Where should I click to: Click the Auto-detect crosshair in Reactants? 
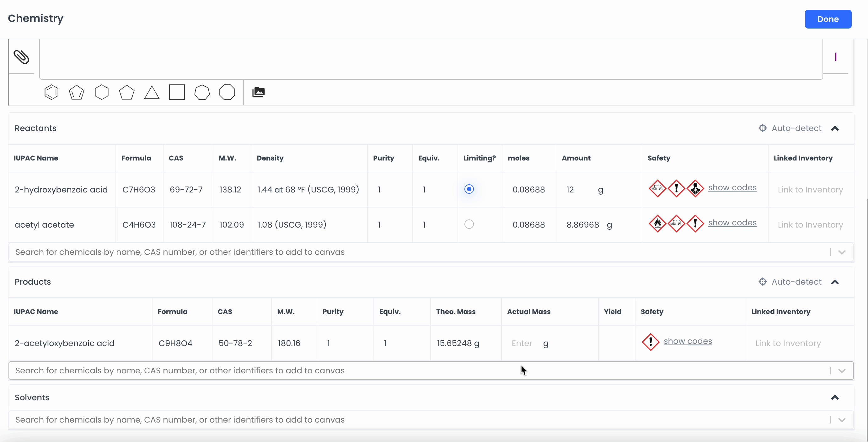click(762, 128)
